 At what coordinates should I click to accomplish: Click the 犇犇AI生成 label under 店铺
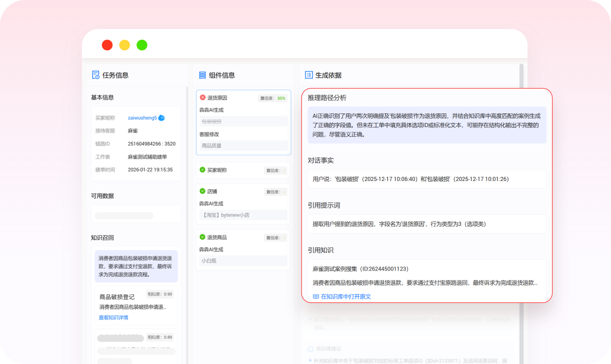(211, 203)
